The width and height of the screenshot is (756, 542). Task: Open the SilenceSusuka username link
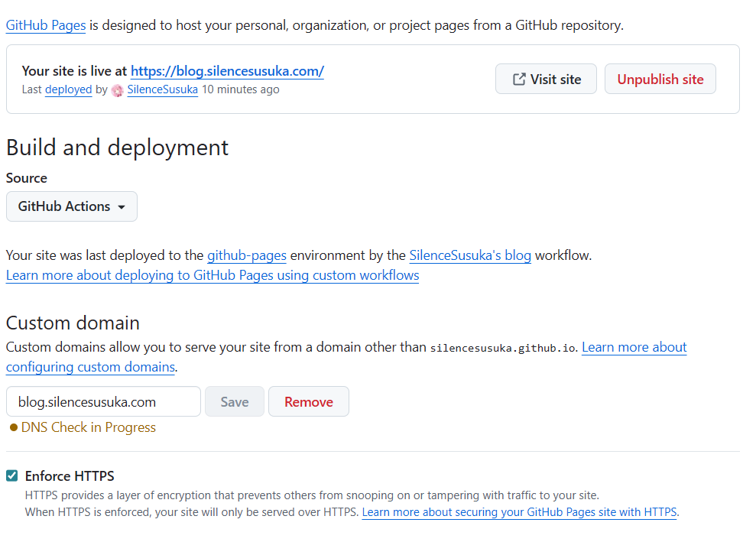pos(162,89)
